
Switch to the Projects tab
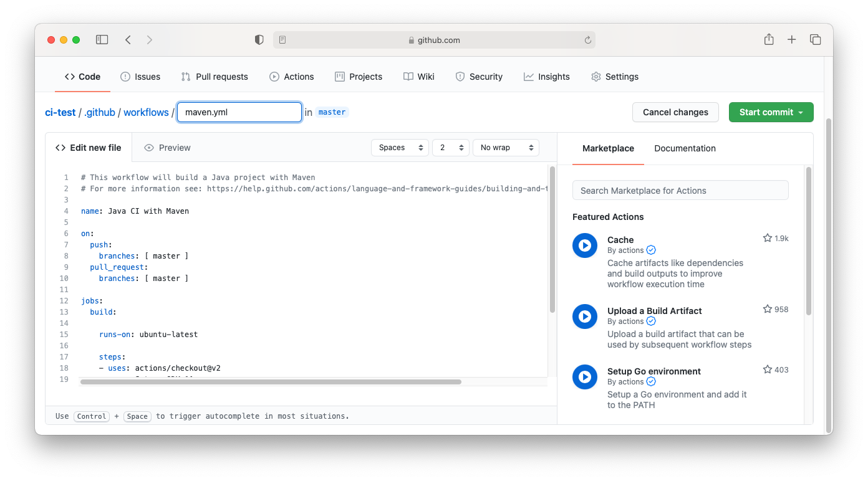359,77
